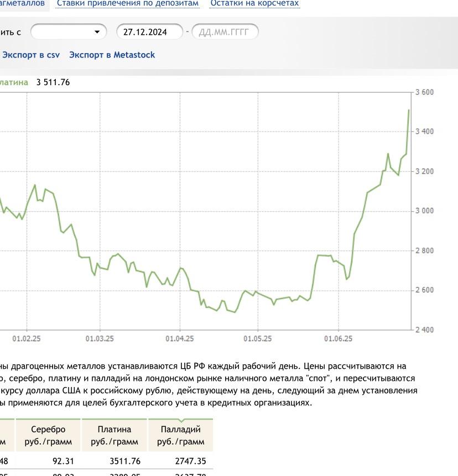This screenshot has height=476, width=458.
Task: Click the 01.02.25 label on date axis
Action: (x=27, y=338)
